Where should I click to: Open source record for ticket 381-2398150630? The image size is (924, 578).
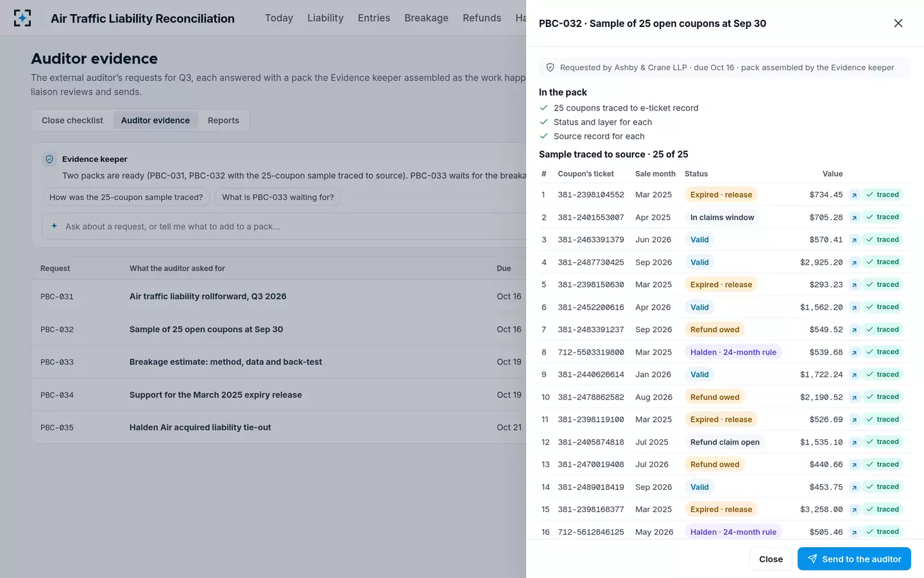coord(854,285)
